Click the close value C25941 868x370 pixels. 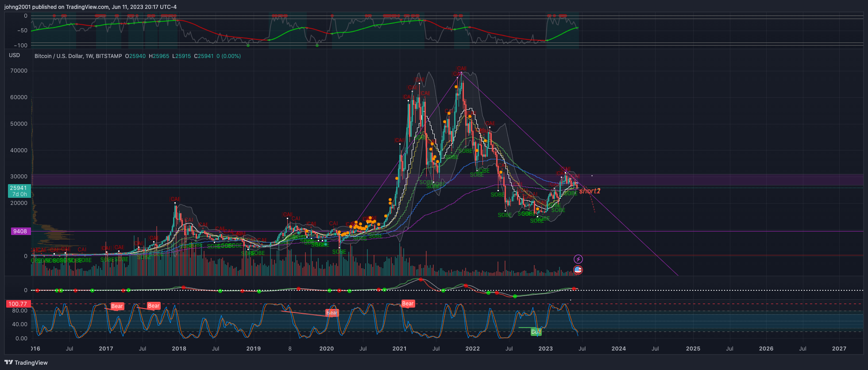pyautogui.click(x=204, y=56)
